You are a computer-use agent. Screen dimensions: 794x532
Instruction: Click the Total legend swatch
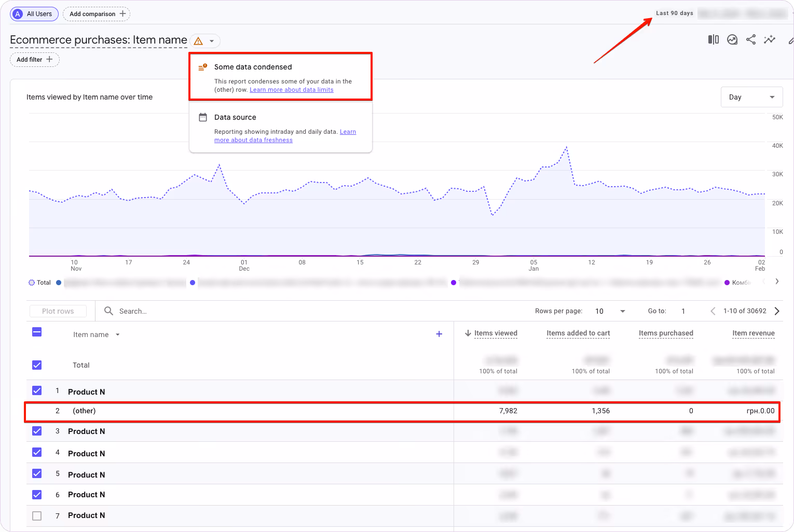pyautogui.click(x=32, y=283)
